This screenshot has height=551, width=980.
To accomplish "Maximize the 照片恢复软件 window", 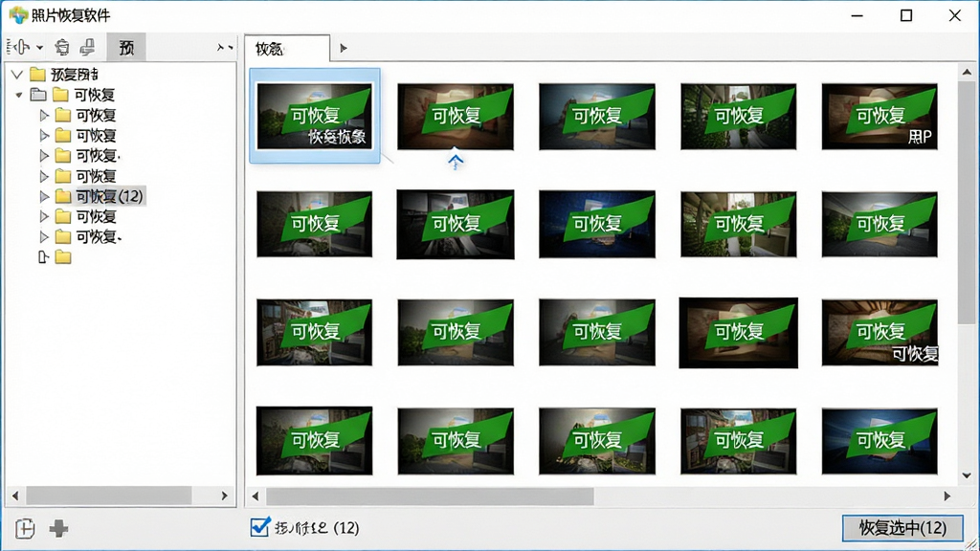I will 906,15.
